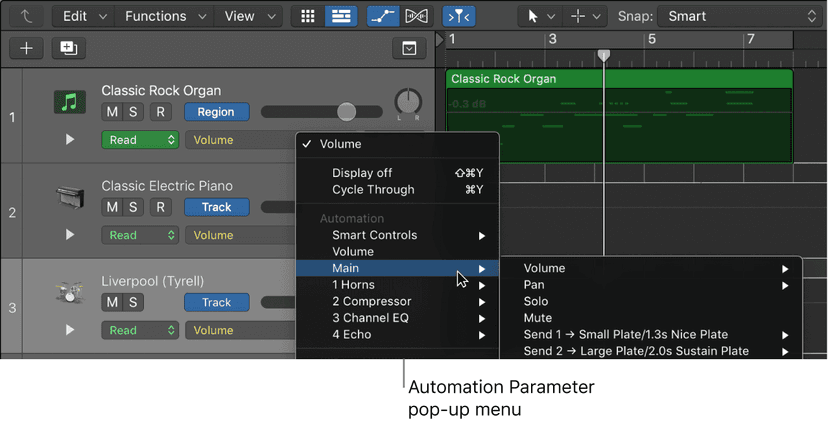Viewport: 828px width, 424px height.
Task: Click the Classic Electric Piano instrument icon
Action: point(70,197)
